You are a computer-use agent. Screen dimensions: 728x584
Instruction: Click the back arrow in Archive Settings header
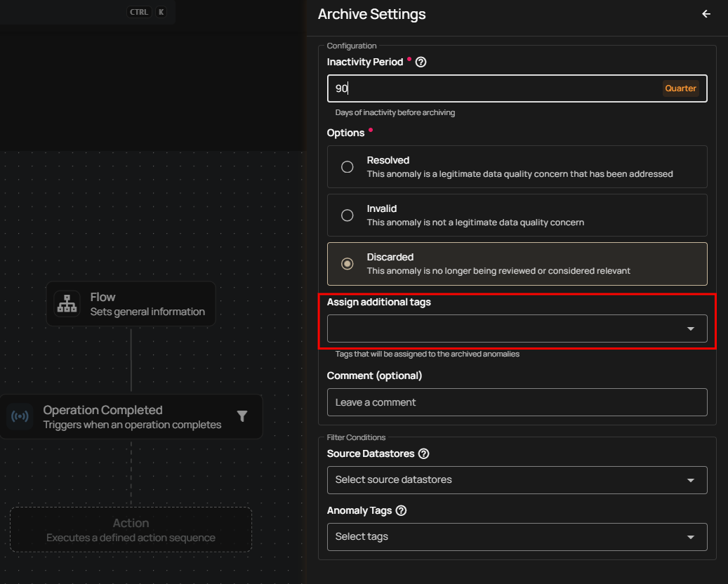tap(706, 13)
